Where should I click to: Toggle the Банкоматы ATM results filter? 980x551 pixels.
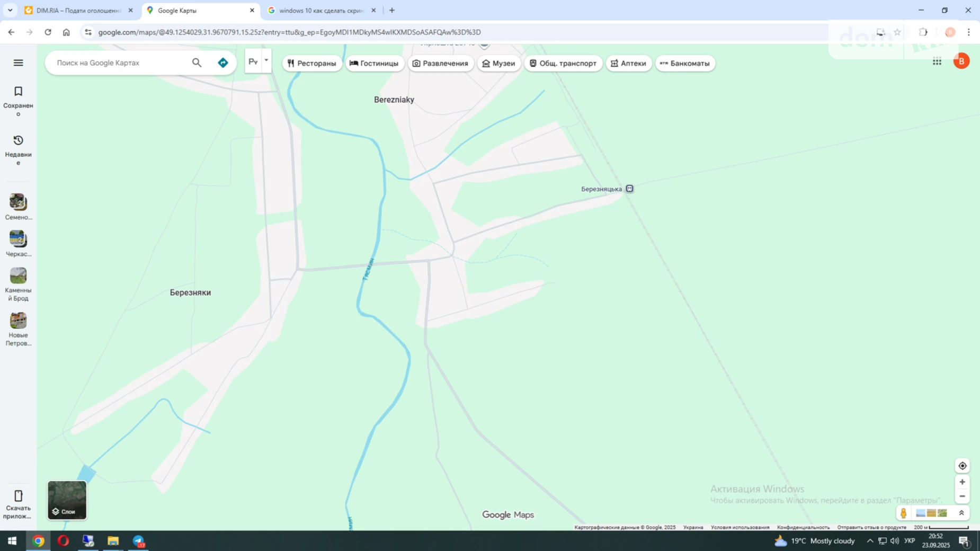685,63
